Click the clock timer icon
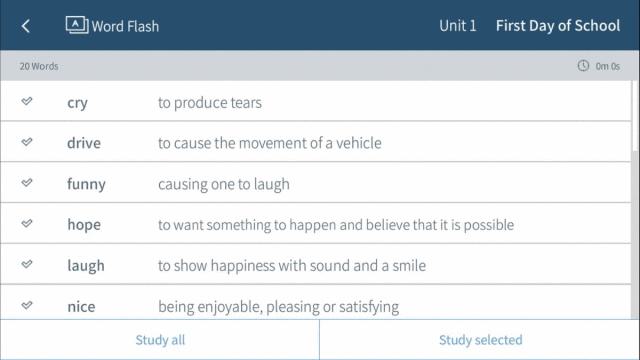Viewport: 640px width, 360px height. (583, 66)
